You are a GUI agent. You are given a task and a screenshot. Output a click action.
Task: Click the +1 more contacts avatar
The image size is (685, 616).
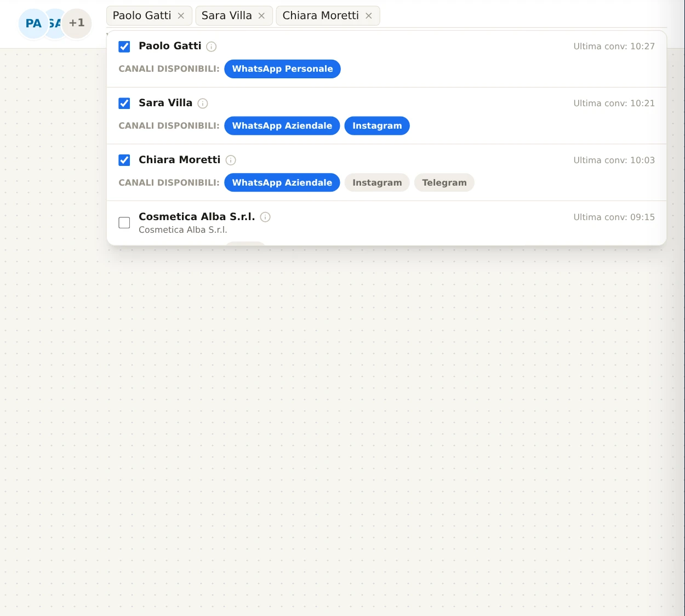[x=77, y=24]
